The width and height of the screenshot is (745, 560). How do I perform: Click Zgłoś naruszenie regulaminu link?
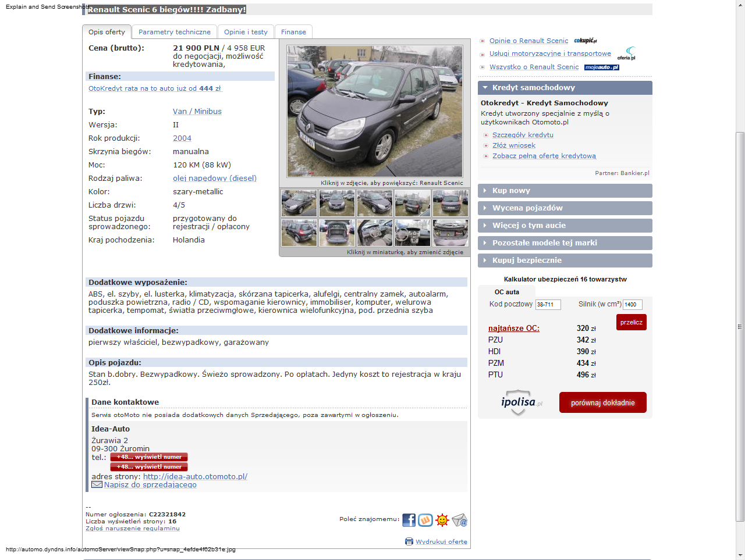click(x=133, y=528)
